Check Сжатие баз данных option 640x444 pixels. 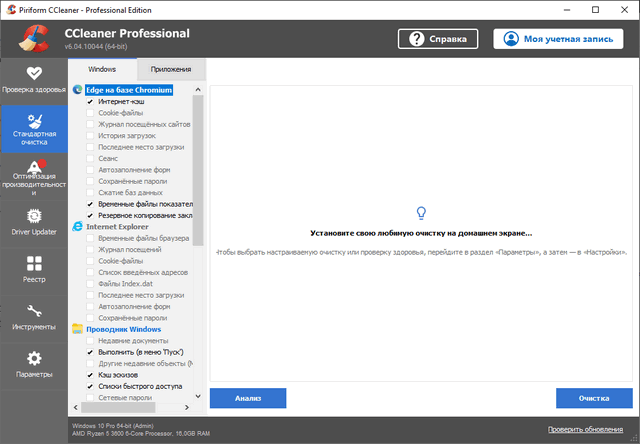(90, 193)
